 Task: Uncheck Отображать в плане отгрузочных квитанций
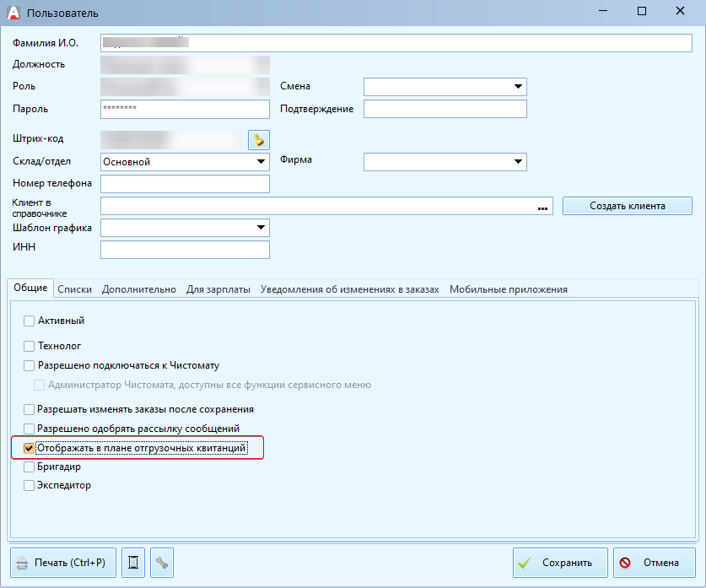click(x=29, y=449)
